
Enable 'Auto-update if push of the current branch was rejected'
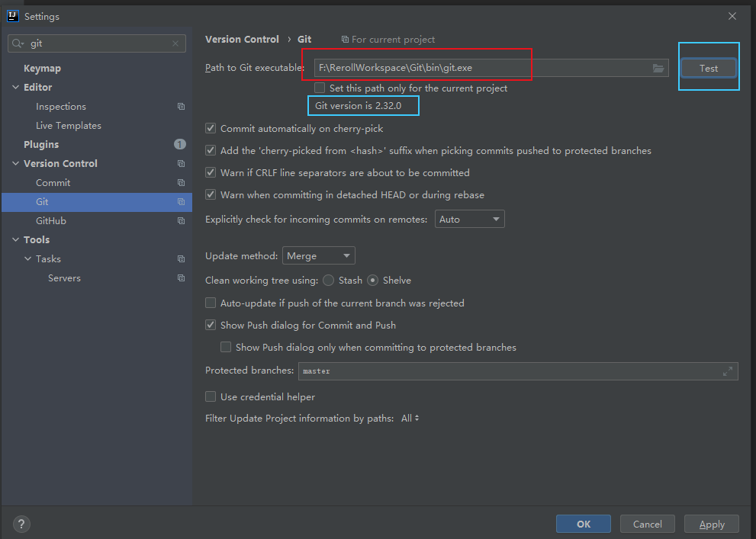pyautogui.click(x=211, y=303)
